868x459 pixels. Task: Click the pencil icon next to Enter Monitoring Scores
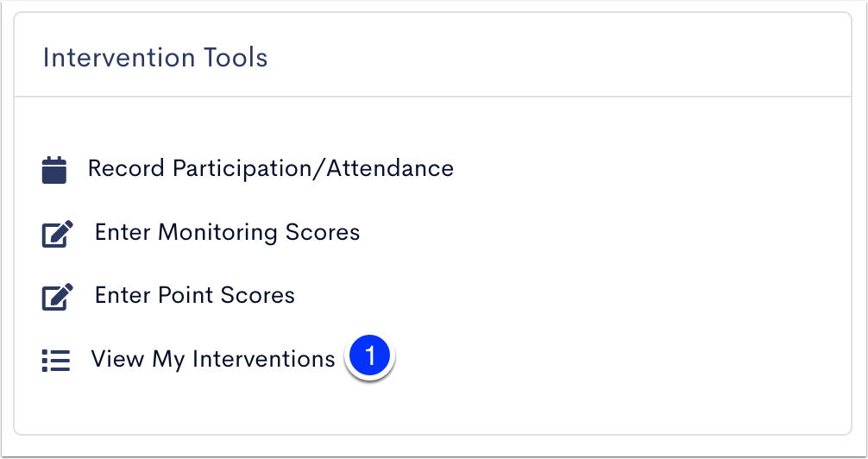[58, 234]
